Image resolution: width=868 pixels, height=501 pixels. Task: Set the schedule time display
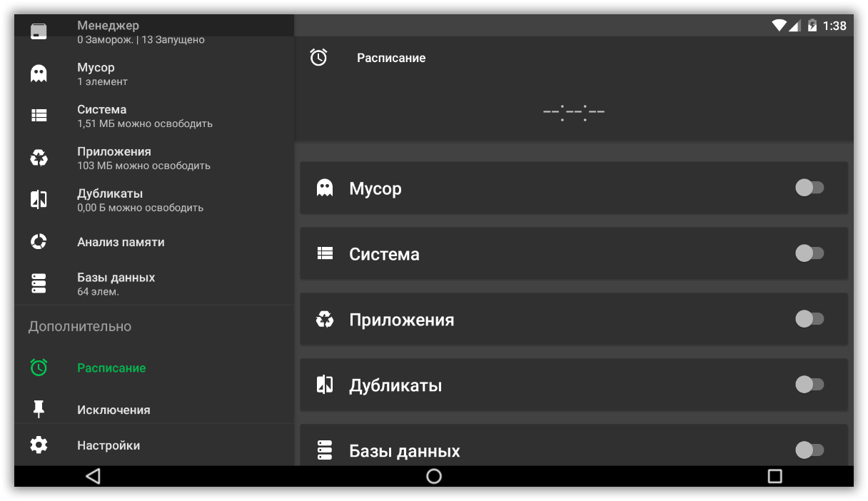point(573,112)
